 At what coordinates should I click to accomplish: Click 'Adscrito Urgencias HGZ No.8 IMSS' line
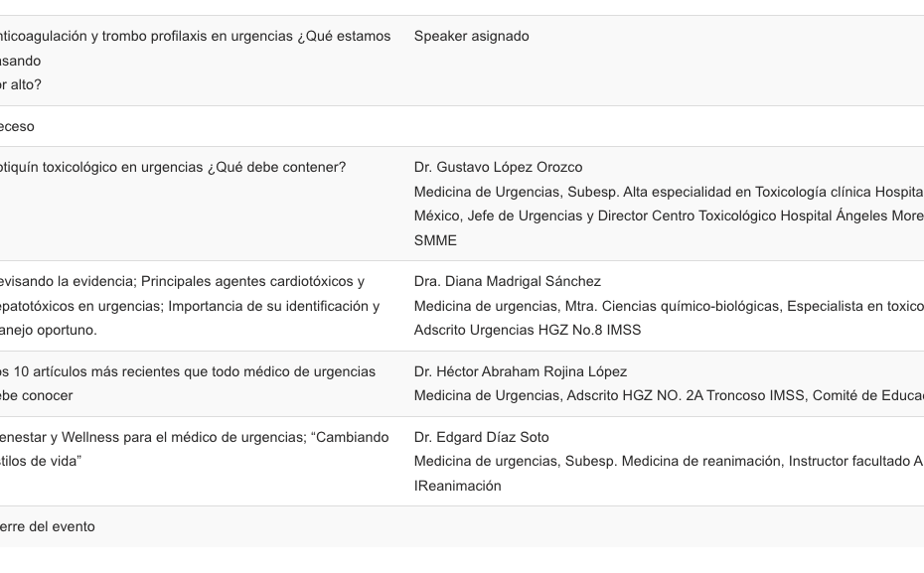(528, 330)
